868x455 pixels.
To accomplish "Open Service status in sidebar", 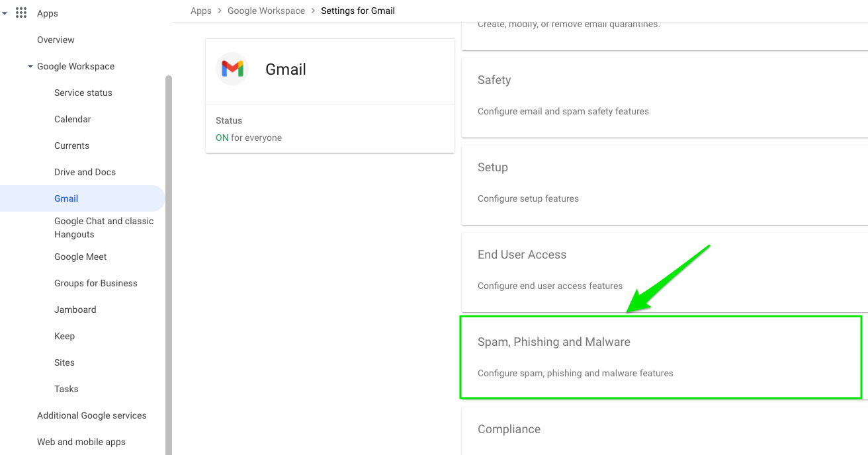I will tap(83, 93).
